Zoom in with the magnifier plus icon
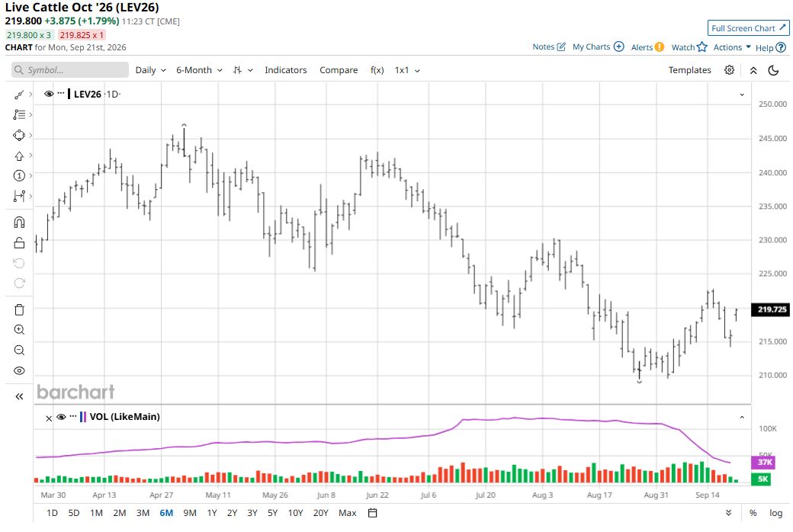 (19, 330)
